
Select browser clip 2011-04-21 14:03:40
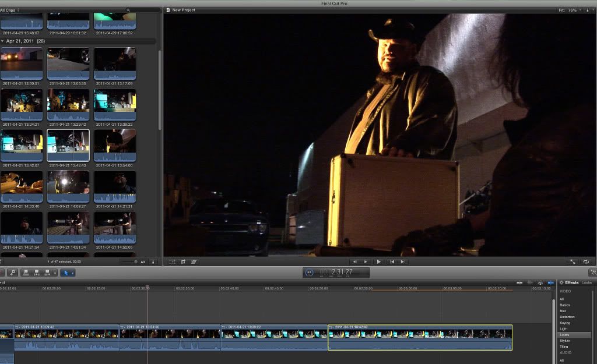[22, 186]
